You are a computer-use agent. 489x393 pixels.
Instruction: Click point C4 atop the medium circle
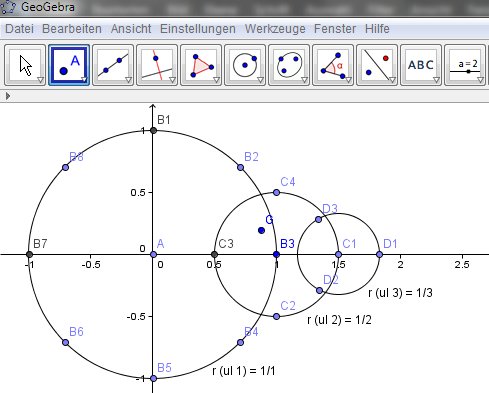(x=276, y=192)
